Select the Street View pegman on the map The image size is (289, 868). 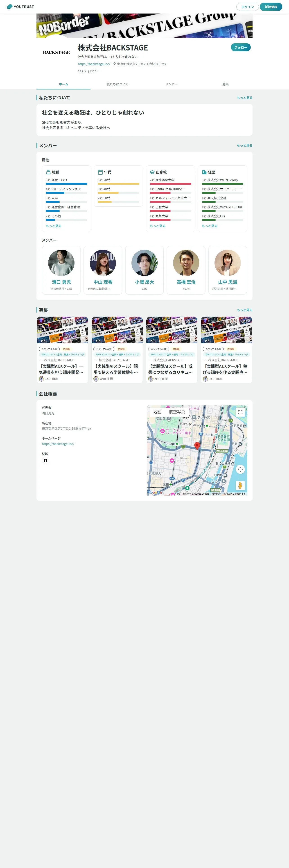[x=240, y=486]
